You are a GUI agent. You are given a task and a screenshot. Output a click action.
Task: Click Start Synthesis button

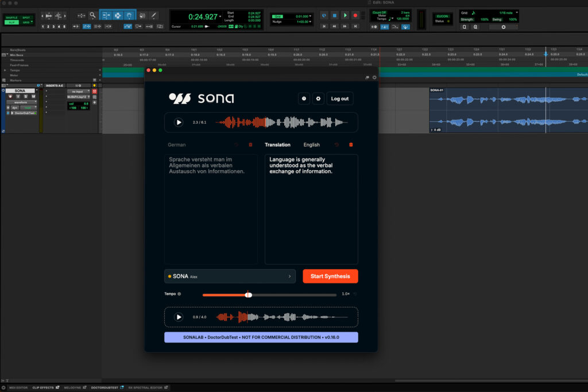(x=330, y=276)
